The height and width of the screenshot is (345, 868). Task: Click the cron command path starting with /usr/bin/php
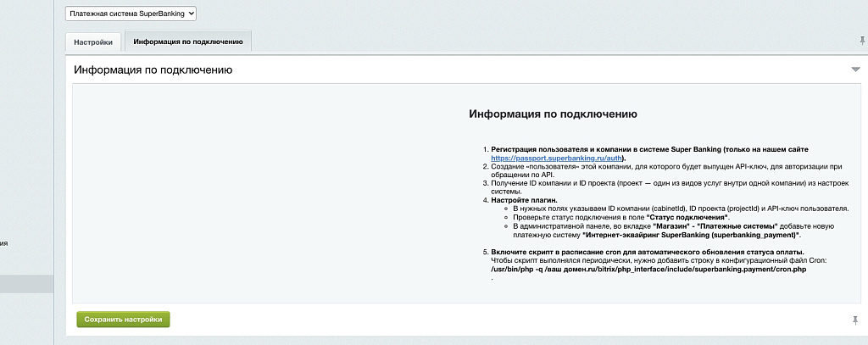(x=648, y=270)
